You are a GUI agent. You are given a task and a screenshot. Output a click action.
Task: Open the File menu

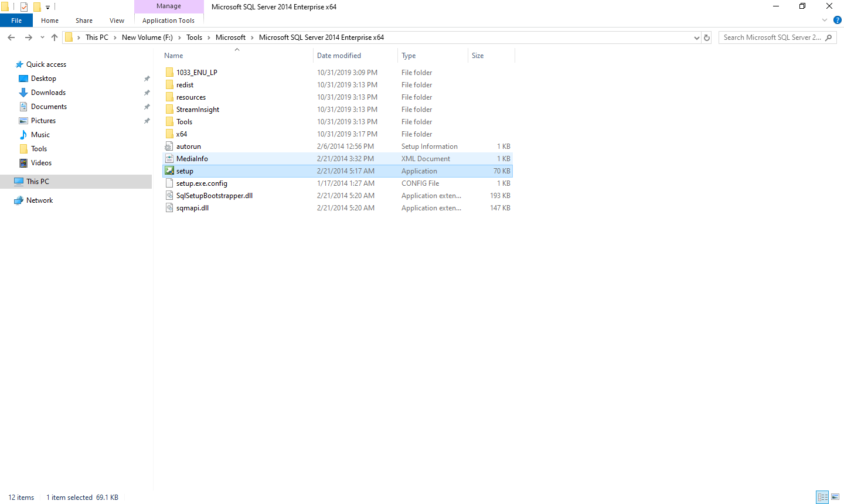point(16,21)
